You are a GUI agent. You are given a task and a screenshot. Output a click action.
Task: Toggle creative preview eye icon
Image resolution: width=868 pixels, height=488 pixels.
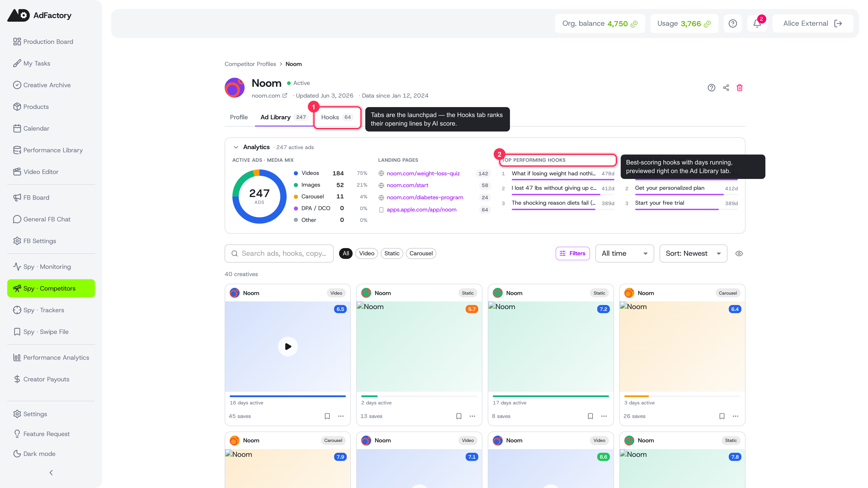pyautogui.click(x=739, y=253)
